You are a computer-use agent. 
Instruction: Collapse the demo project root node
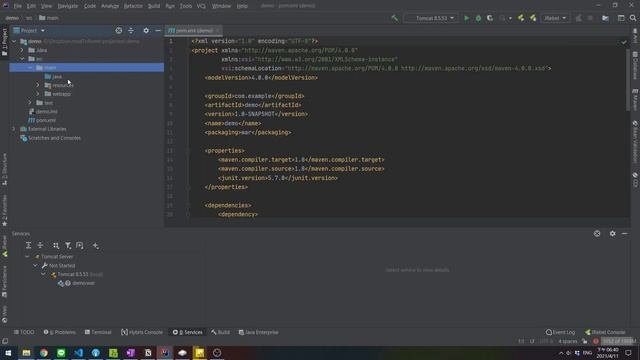point(14,41)
